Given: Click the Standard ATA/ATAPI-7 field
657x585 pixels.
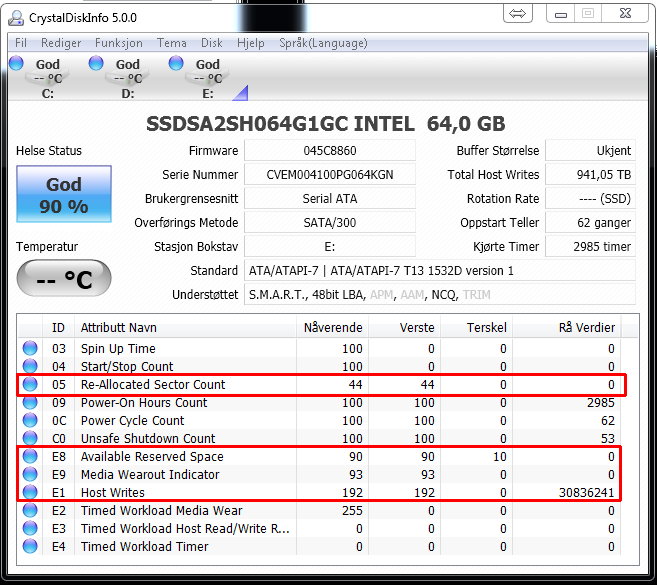Looking at the screenshot, I should pyautogui.click(x=440, y=270).
